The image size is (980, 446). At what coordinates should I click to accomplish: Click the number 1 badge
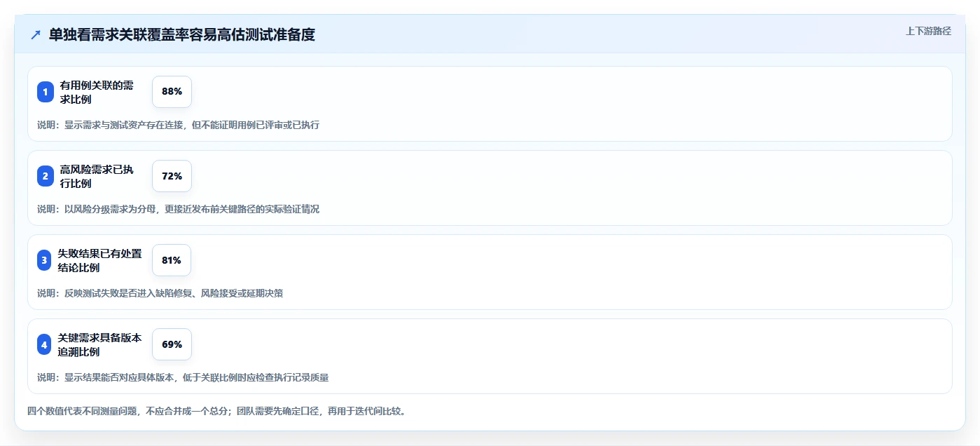46,92
